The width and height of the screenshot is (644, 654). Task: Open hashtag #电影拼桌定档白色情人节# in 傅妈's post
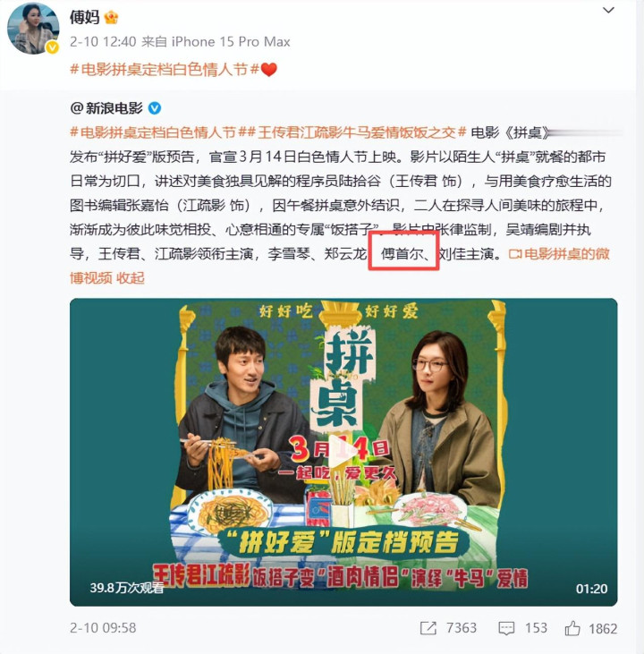pos(165,69)
